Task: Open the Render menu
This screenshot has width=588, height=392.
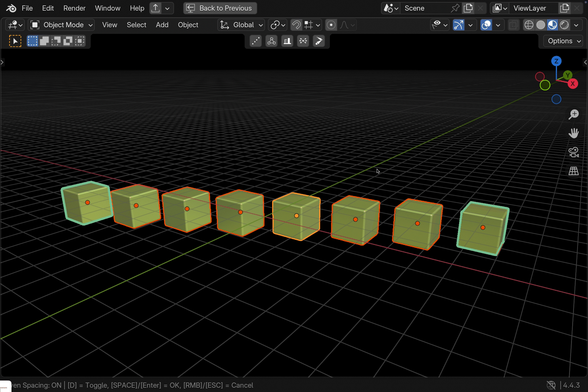Action: [74, 8]
